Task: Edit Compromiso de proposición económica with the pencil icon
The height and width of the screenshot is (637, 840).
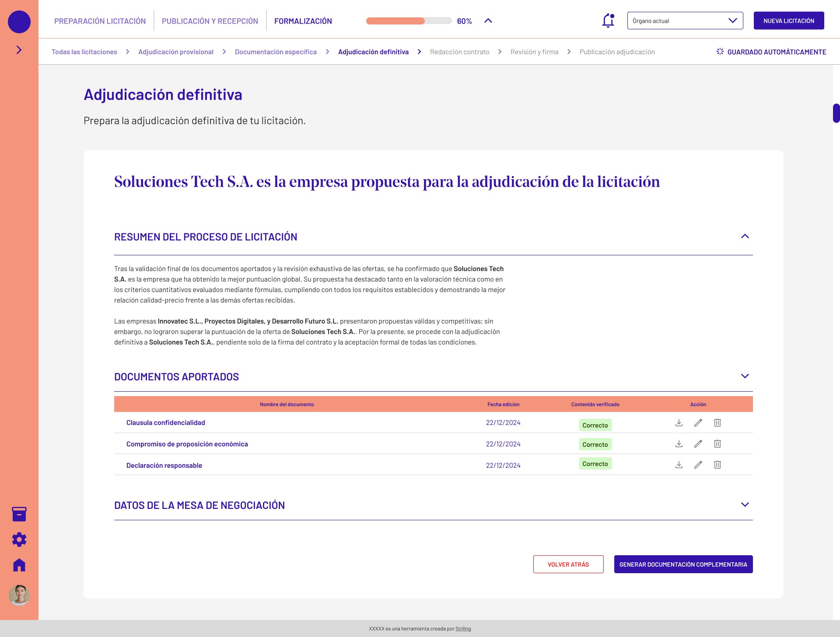Action: tap(698, 444)
